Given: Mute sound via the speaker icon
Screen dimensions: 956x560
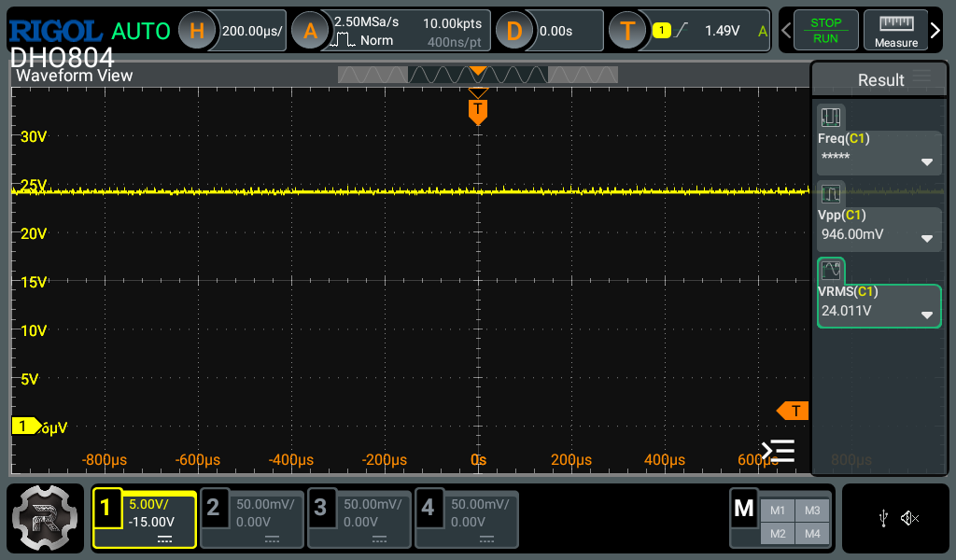Looking at the screenshot, I should point(910,518).
